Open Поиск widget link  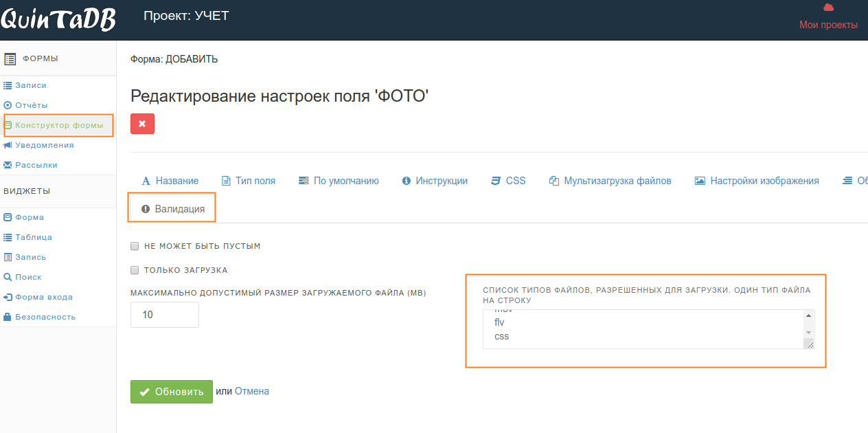point(28,277)
